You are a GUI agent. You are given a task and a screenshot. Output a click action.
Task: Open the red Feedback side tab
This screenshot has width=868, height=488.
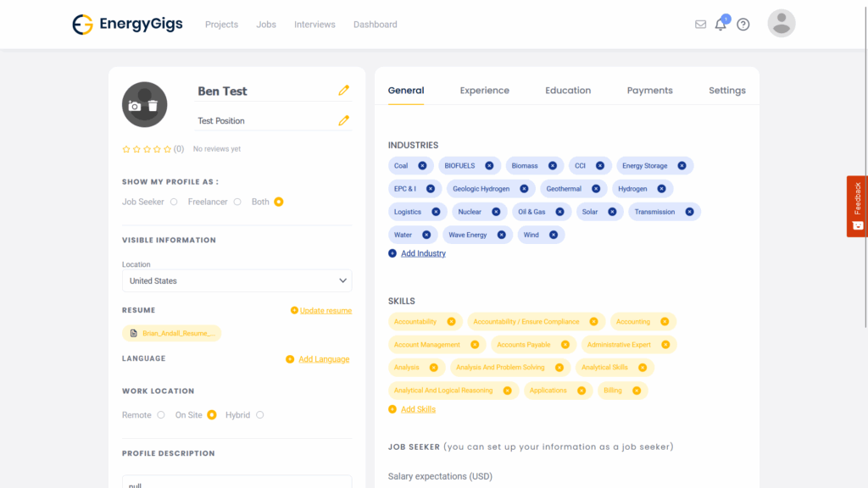[x=857, y=206]
